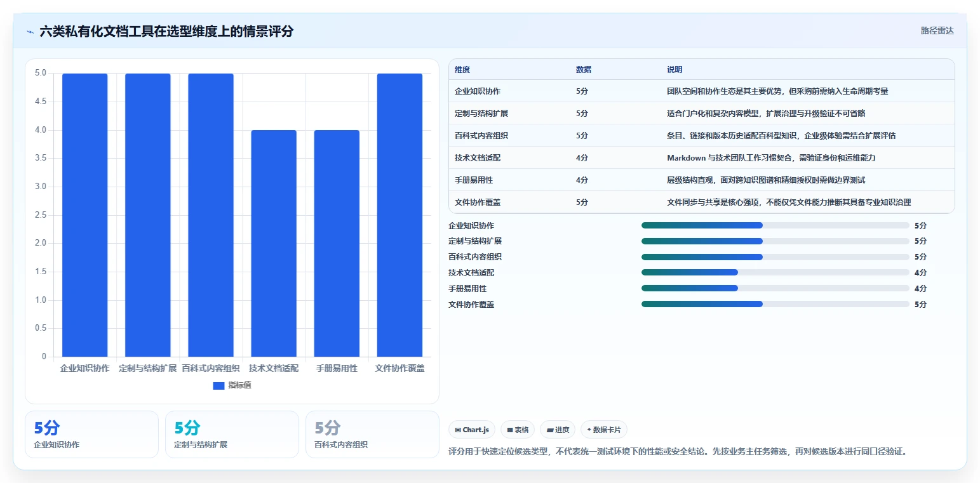Click the 4.0 y-axis tick label
This screenshot has height=483, width=980.
tap(41, 130)
